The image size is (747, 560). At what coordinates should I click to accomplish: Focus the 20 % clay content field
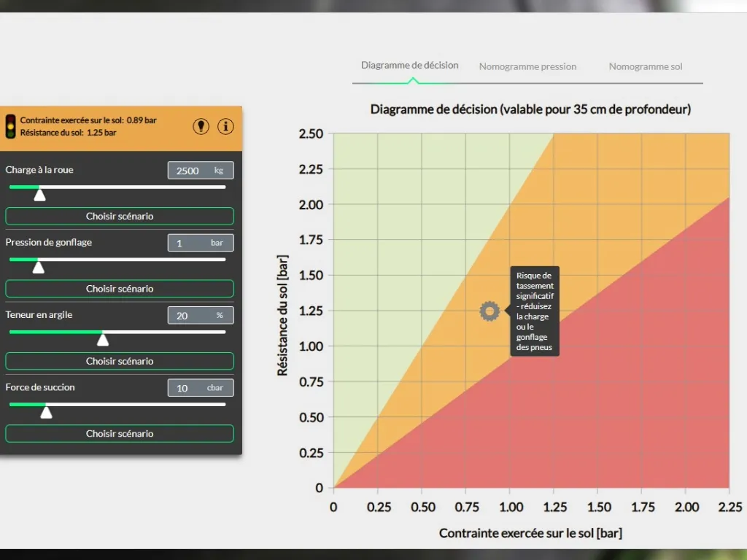click(201, 315)
